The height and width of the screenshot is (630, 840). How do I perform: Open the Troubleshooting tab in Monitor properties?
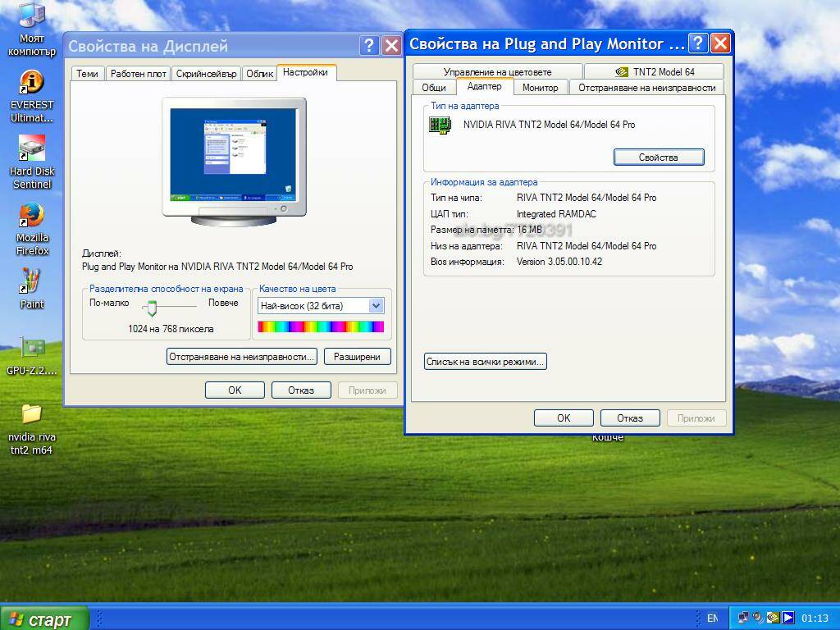(x=647, y=87)
